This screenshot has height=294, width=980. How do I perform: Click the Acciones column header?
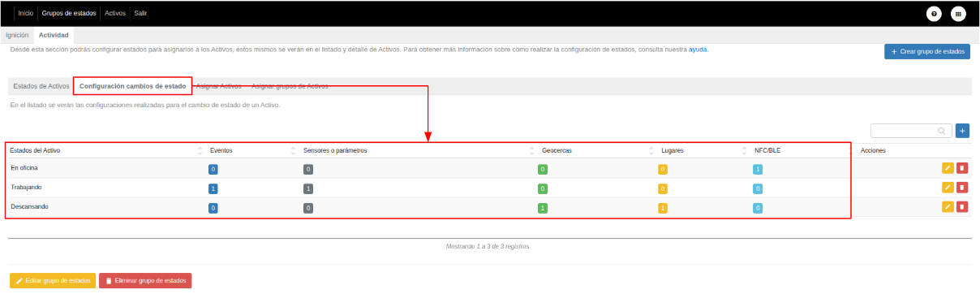pyautogui.click(x=873, y=150)
